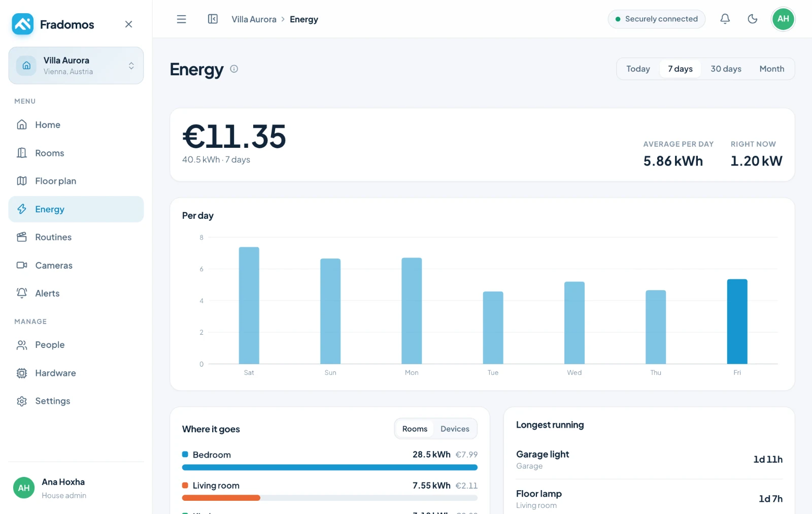Click the Hardware chip icon
The image size is (812, 514).
[x=22, y=373]
